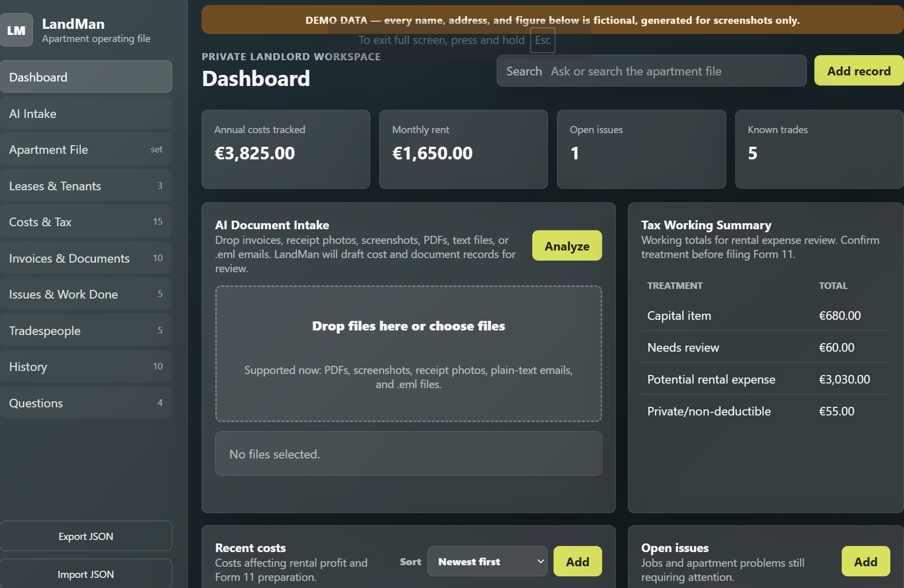Open the Tradespeople list
This screenshot has height=588, width=904.
coord(86,330)
